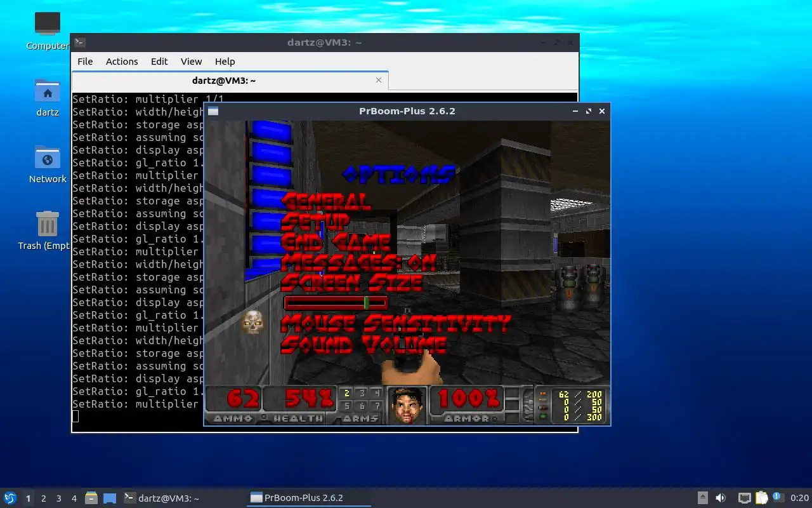Open the clipboard manager tray icon
The width and height of the screenshot is (812, 508).
761,498
